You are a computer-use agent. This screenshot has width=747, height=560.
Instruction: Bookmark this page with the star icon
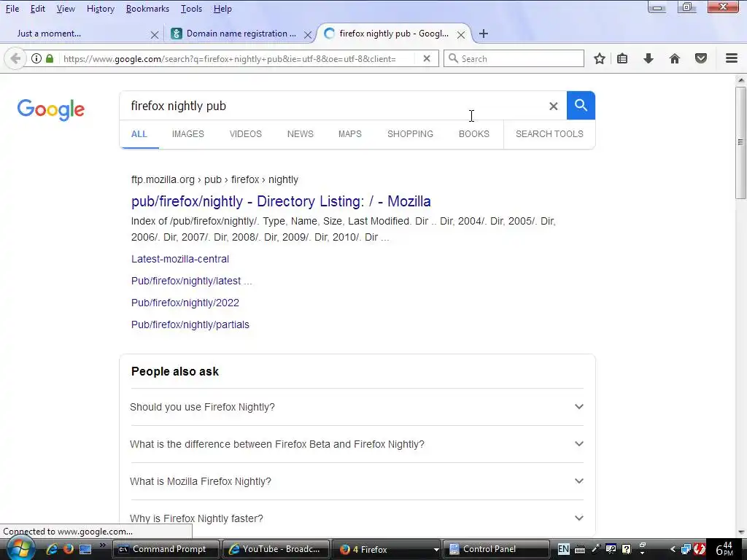[x=600, y=58]
